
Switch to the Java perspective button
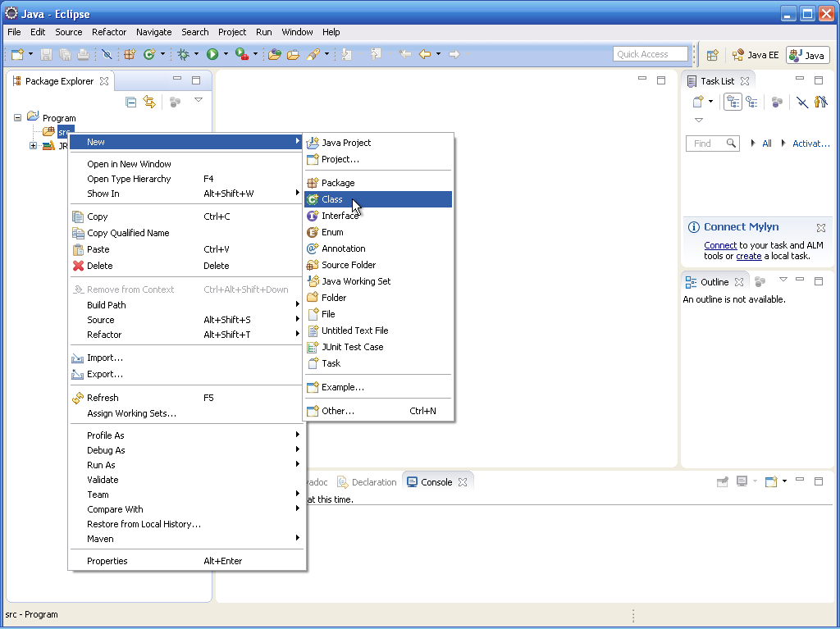click(807, 55)
